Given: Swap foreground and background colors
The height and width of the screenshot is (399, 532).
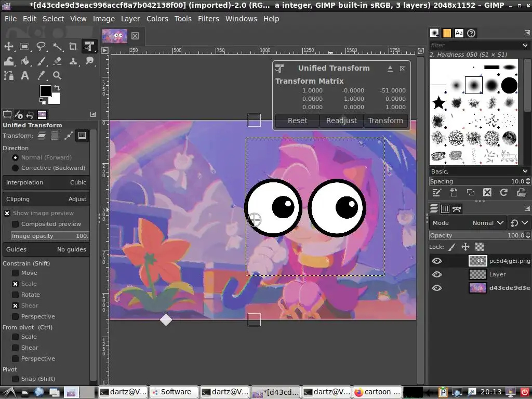Looking at the screenshot, I should 57,87.
